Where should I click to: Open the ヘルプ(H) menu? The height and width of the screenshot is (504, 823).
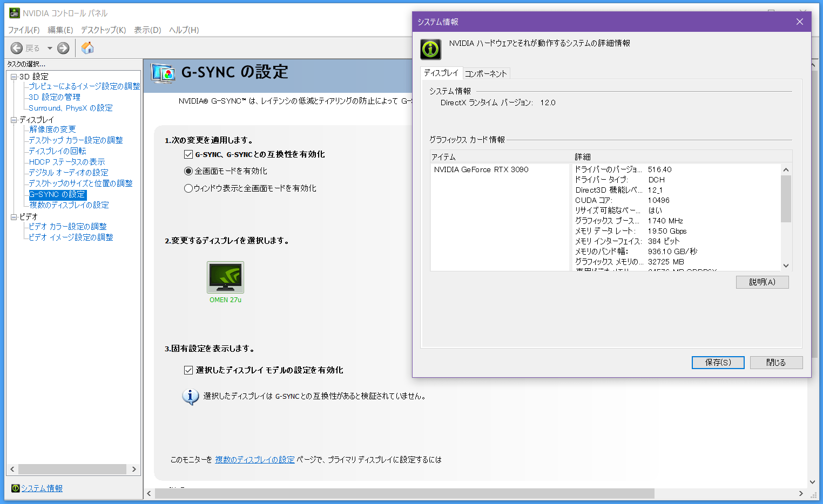tap(184, 30)
